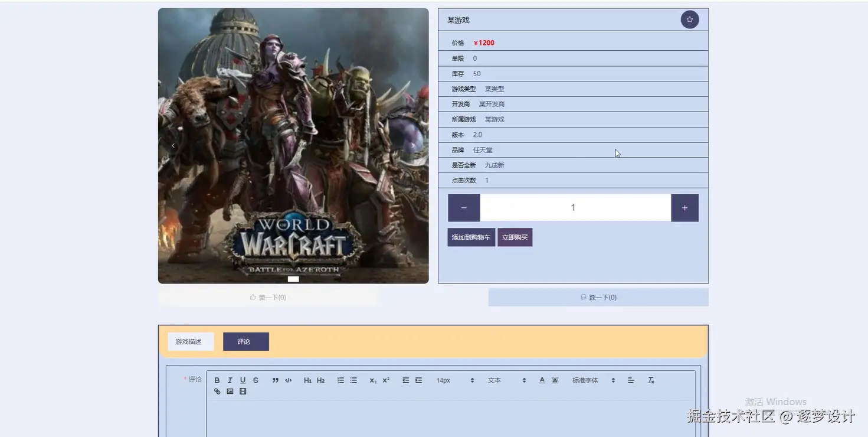Click inside the comment text area
The height and width of the screenshot is (437, 868).
pos(451,419)
